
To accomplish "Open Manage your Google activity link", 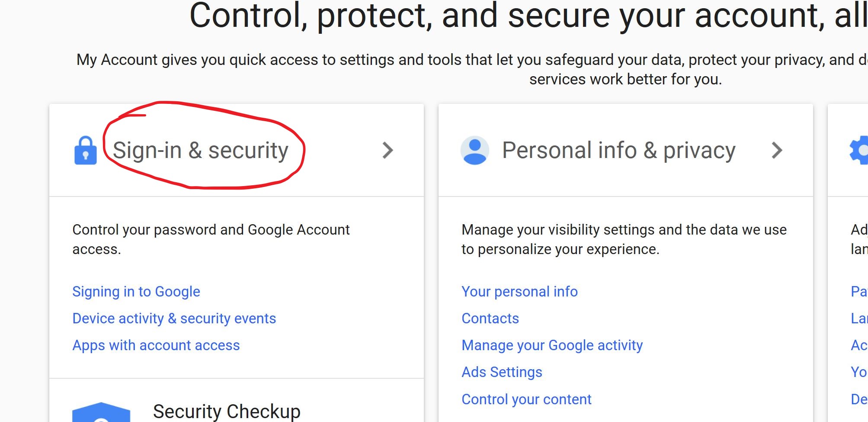I will tap(552, 345).
